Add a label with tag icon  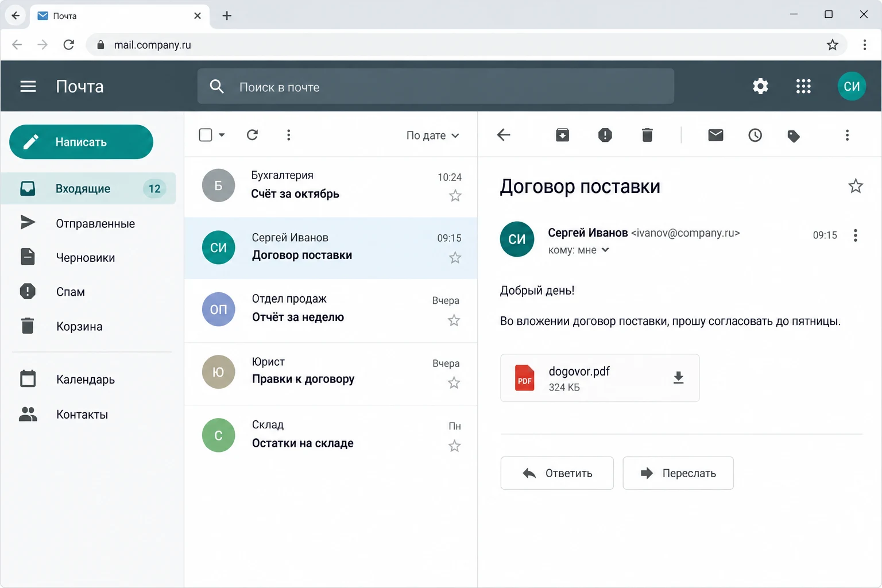tap(794, 136)
